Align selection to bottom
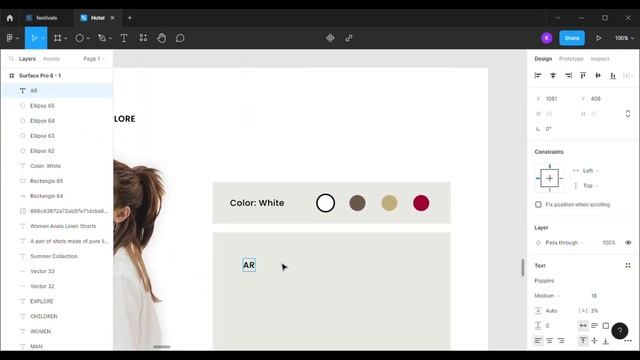Screen dimensions: 640x360 tap(613, 76)
